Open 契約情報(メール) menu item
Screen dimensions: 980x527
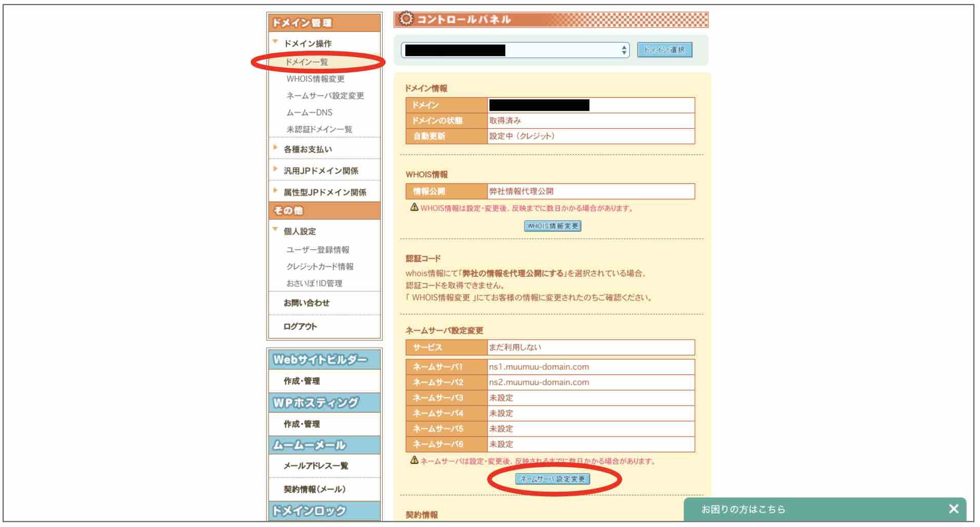(x=315, y=489)
